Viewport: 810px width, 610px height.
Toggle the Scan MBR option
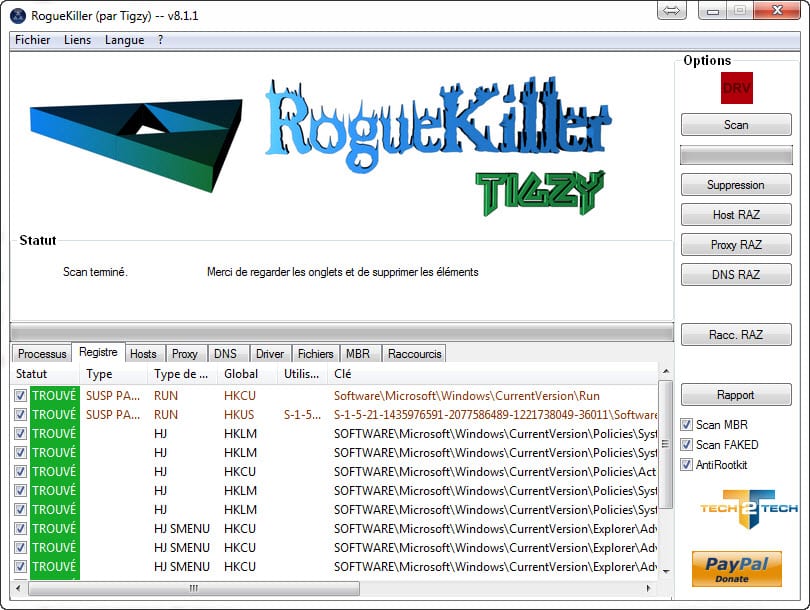point(686,425)
